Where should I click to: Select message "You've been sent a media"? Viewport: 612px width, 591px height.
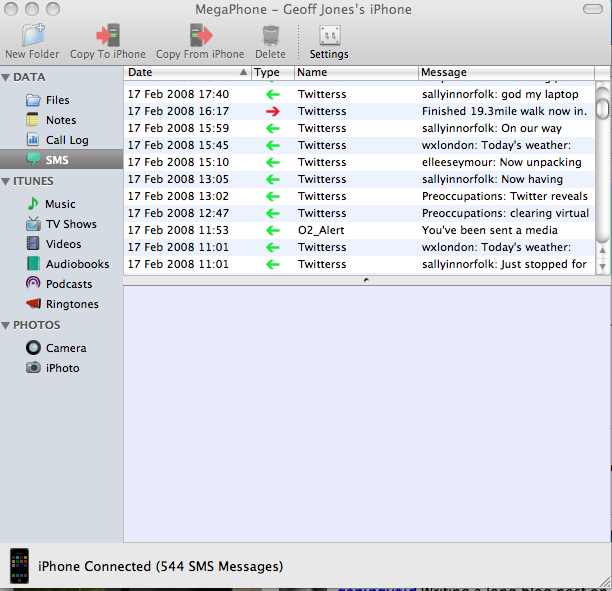[x=489, y=230]
